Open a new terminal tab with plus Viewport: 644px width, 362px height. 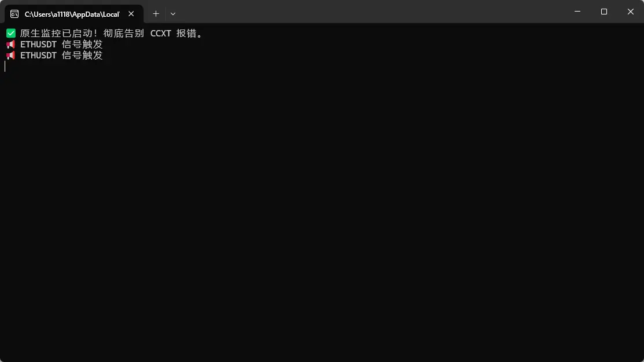pos(156,14)
